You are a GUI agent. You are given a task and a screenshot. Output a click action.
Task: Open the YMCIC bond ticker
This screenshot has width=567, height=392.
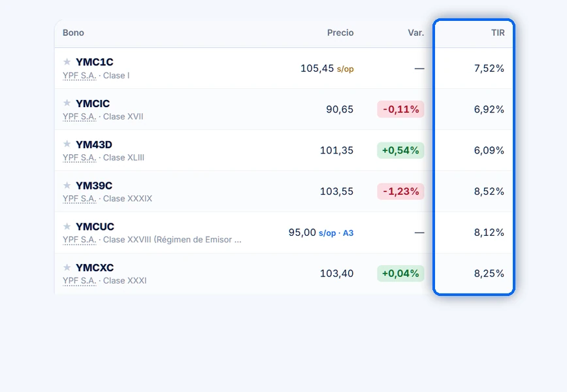(93, 103)
